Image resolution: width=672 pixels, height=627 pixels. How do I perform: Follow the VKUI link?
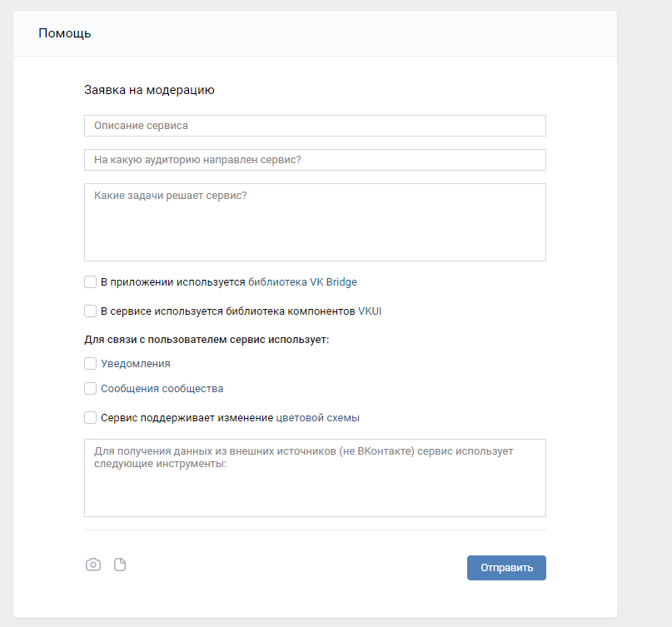click(x=370, y=311)
